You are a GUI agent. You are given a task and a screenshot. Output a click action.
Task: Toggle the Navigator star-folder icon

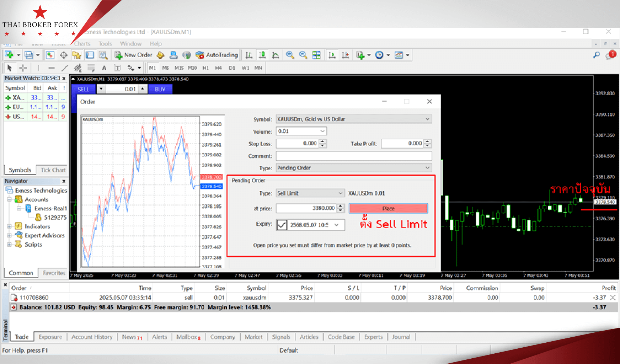(76, 55)
